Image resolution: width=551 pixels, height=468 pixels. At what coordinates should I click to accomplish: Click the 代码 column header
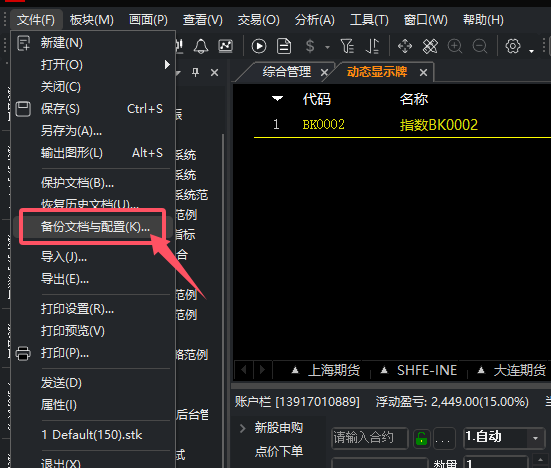[317, 99]
